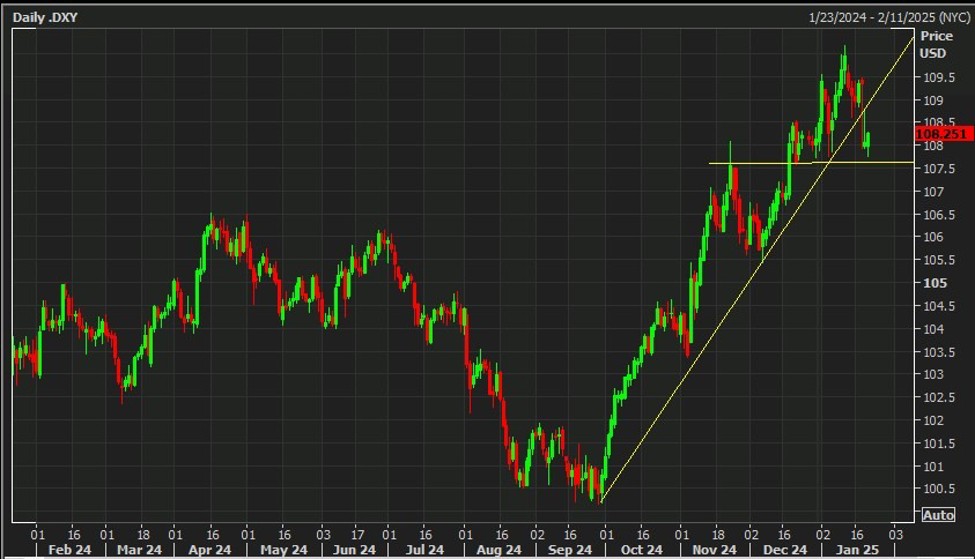
Task: Click the Auto scale button
Action: pyautogui.click(x=938, y=515)
